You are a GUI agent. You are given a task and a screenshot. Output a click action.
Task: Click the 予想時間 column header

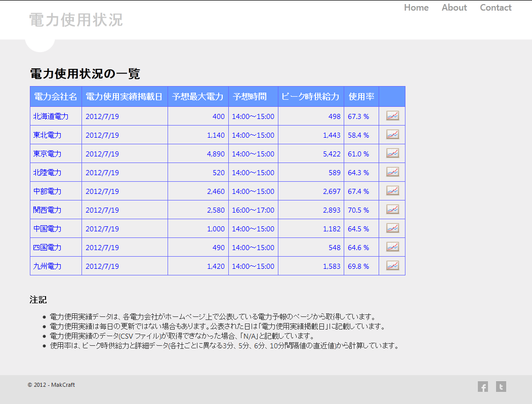click(x=253, y=97)
